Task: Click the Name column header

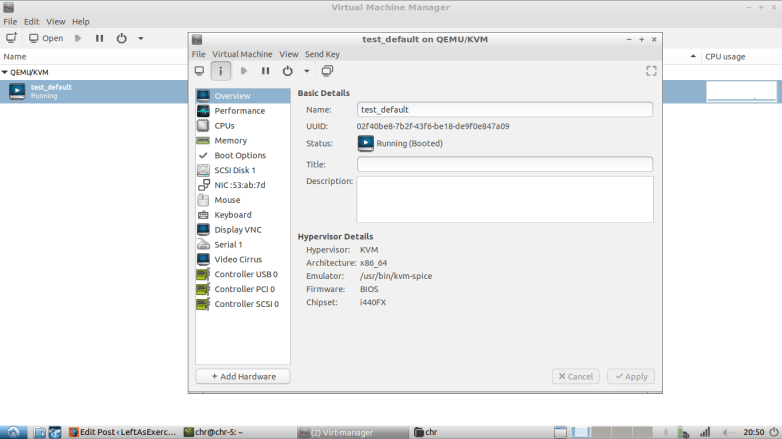Action: [15, 56]
